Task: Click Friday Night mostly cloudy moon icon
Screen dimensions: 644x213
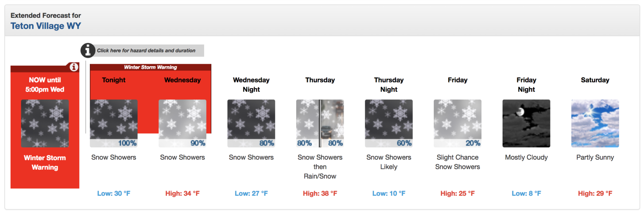Action: click(526, 123)
